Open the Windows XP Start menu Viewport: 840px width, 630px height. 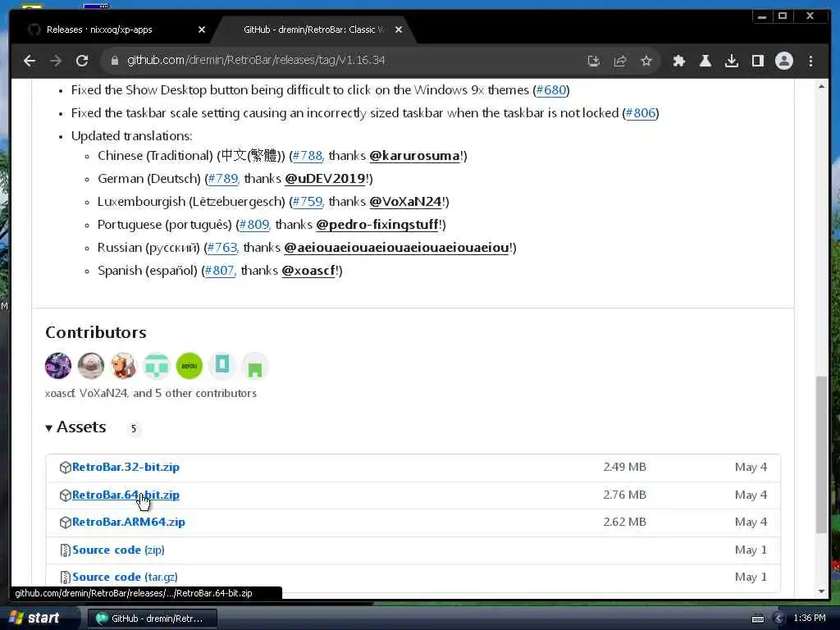pos(35,619)
